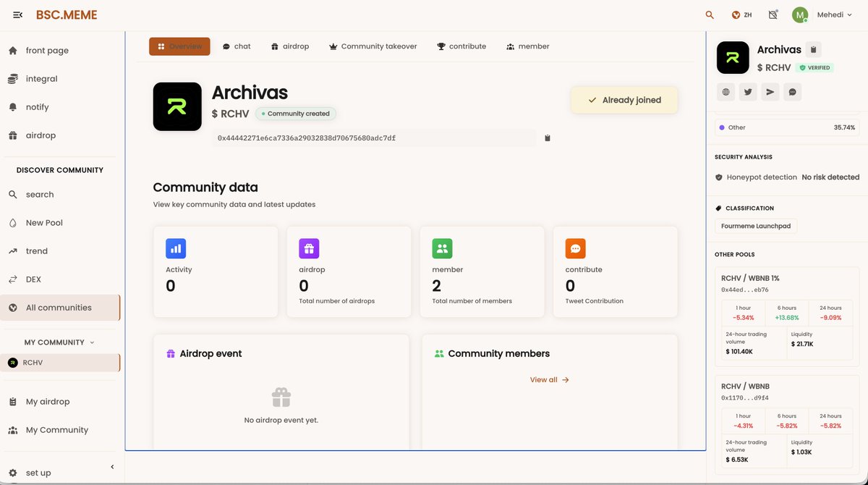Open the notifications calendar icon in top bar
The image size is (868, 485).
click(773, 14)
